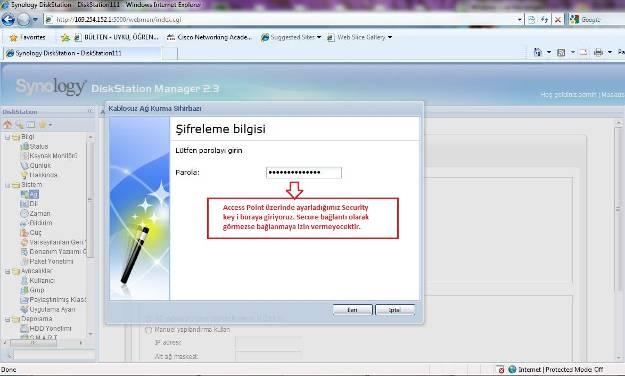Open Varsayılanları Geri restore defaults item
Viewport: 625px width, 376px height.
tap(53, 242)
